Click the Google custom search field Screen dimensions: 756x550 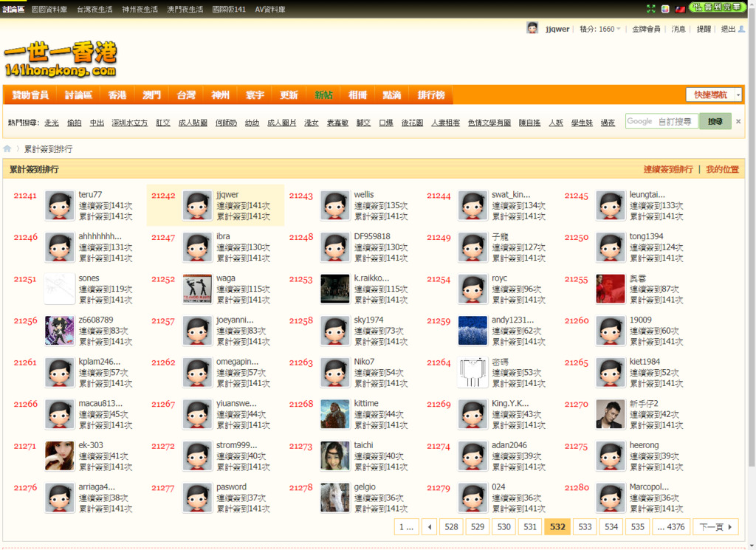click(x=661, y=122)
